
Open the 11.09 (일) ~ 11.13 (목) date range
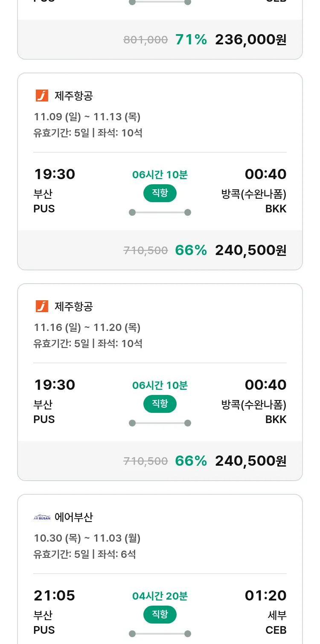[x=87, y=116]
